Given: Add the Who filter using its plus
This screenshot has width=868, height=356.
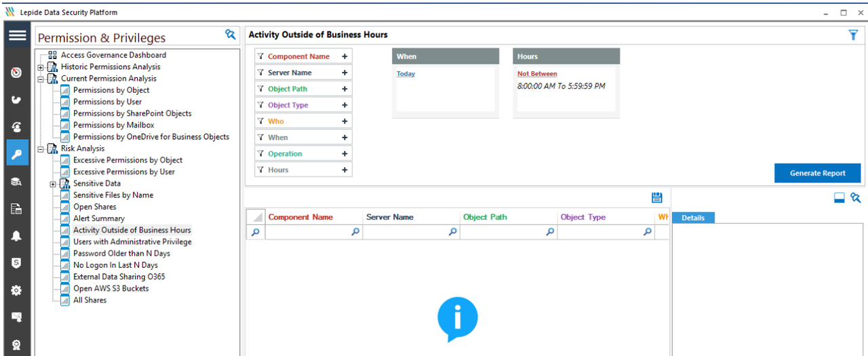Looking at the screenshot, I should point(344,121).
